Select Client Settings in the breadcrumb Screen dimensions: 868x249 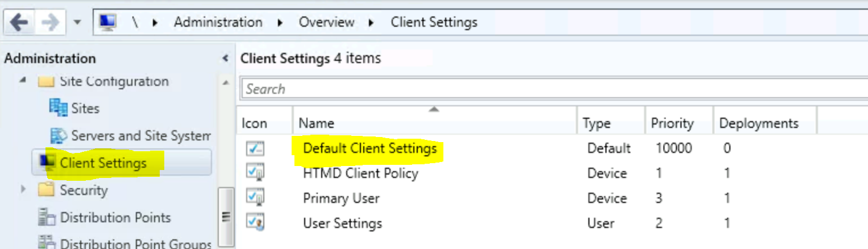click(x=434, y=22)
